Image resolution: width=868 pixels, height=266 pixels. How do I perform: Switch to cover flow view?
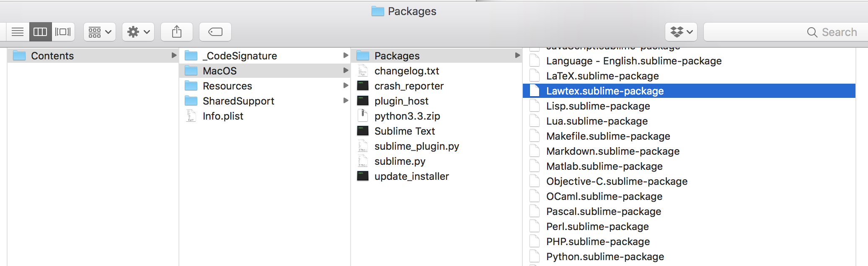[x=63, y=32]
